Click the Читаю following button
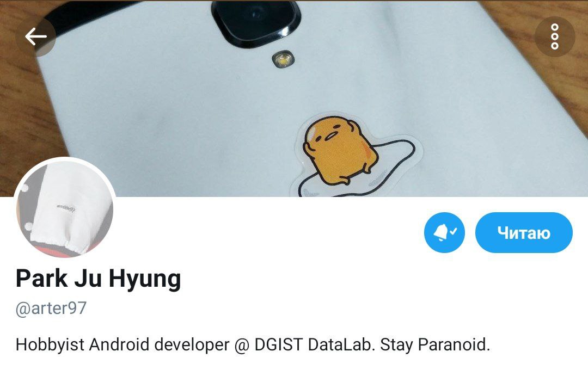588x370 pixels. point(524,232)
